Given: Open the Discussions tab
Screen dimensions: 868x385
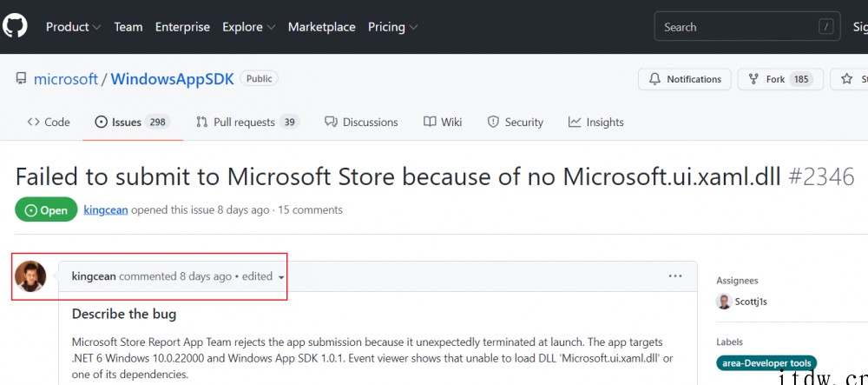Looking at the screenshot, I should (361, 122).
